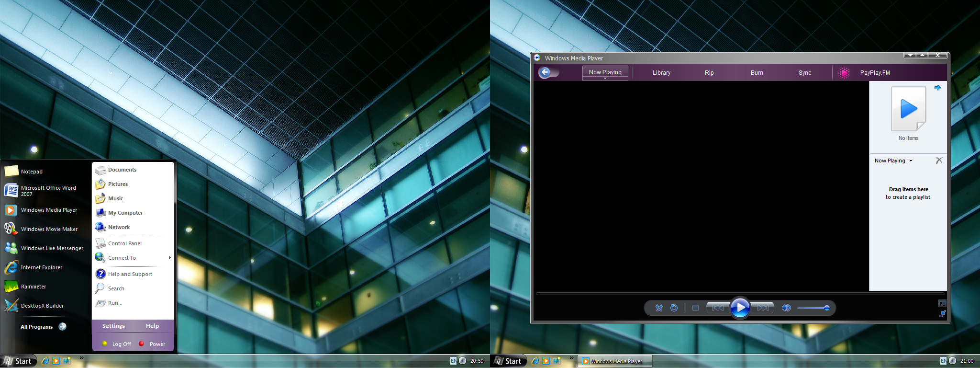Click the clock showing 20:59
This screenshot has height=368, width=980.
point(477,361)
